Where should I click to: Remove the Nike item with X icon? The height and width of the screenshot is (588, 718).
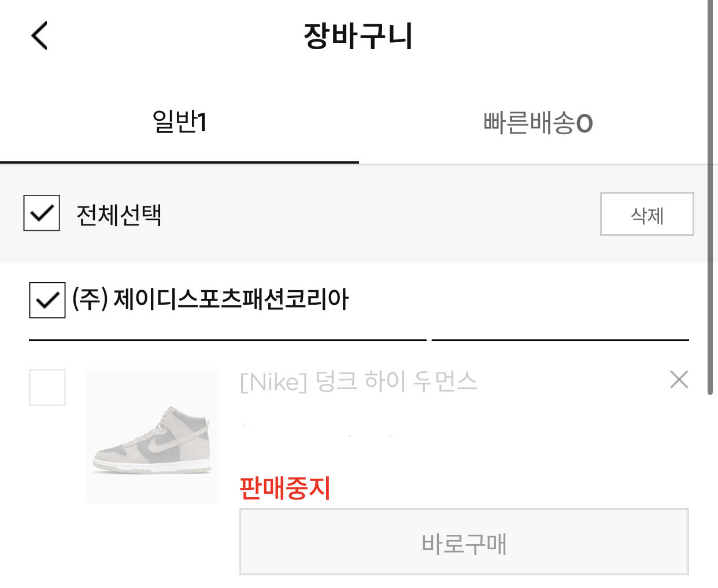coord(679,380)
